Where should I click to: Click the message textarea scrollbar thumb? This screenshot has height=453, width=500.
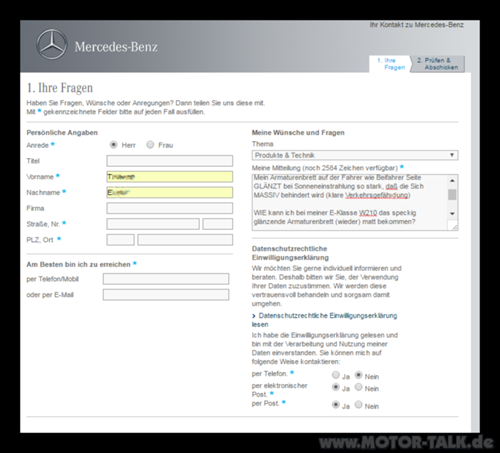tap(452, 195)
